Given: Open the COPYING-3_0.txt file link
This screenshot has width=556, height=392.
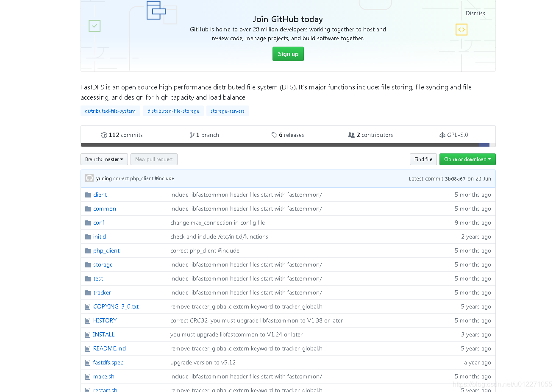Looking at the screenshot, I should 116,307.
